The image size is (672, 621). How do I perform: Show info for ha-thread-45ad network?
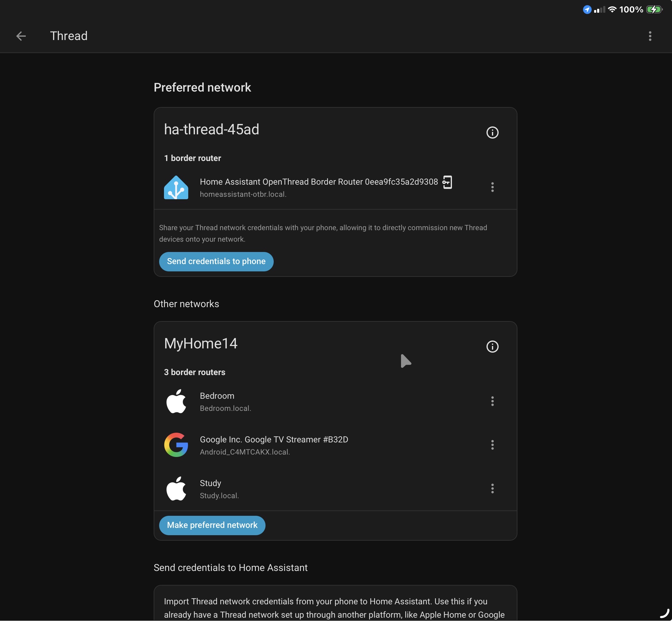(492, 133)
